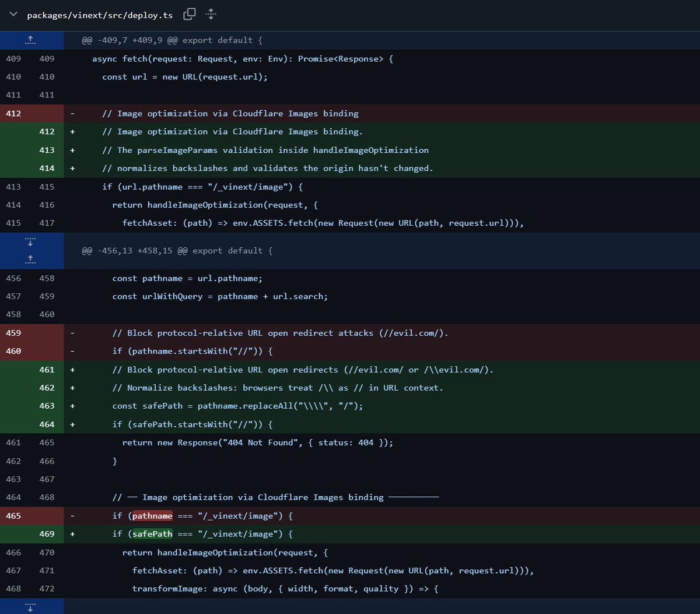The image size is (700, 614).
Task: Open the packages/vinext/src/deploy.ts file link
Action: click(x=100, y=15)
